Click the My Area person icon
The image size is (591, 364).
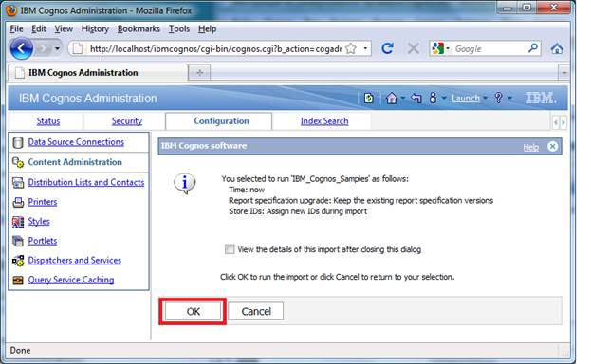click(433, 98)
